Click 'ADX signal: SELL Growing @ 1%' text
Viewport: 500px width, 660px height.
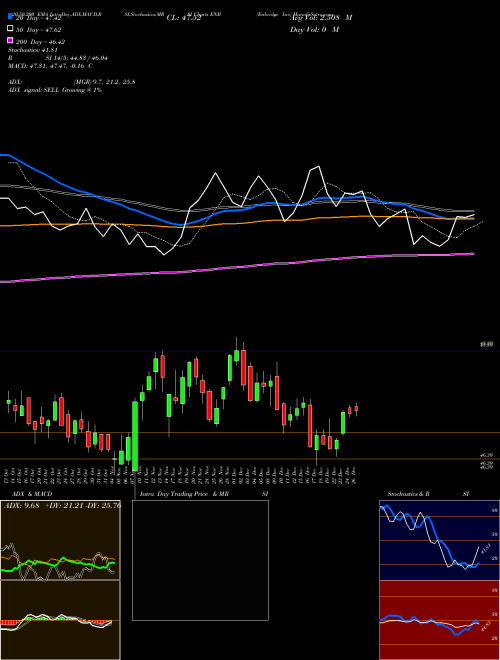click(55, 90)
